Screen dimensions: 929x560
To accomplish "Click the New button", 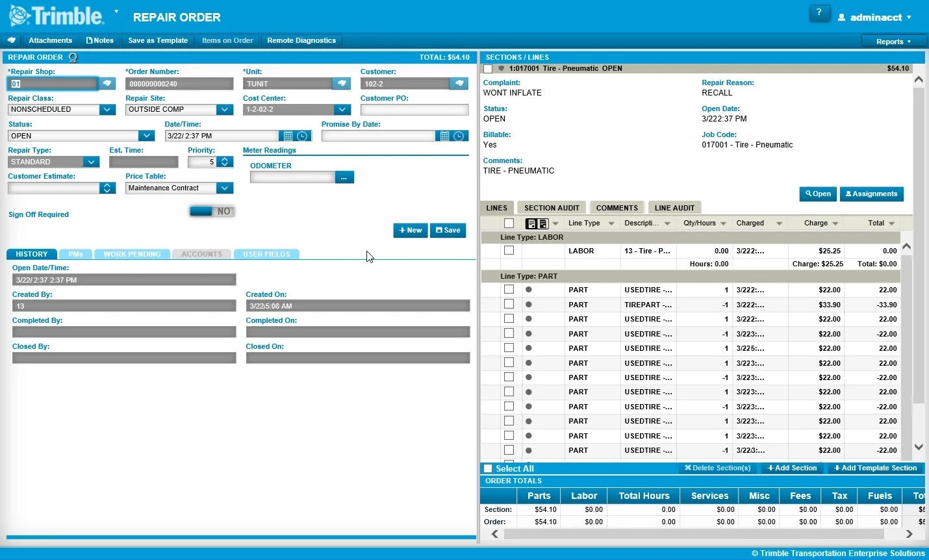I will pyautogui.click(x=411, y=230).
